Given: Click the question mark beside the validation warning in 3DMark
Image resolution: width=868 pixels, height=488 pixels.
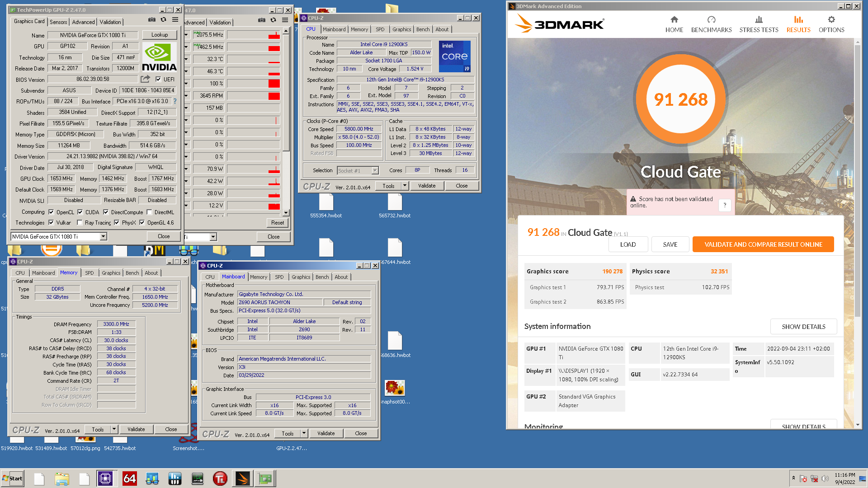Looking at the screenshot, I should (725, 205).
